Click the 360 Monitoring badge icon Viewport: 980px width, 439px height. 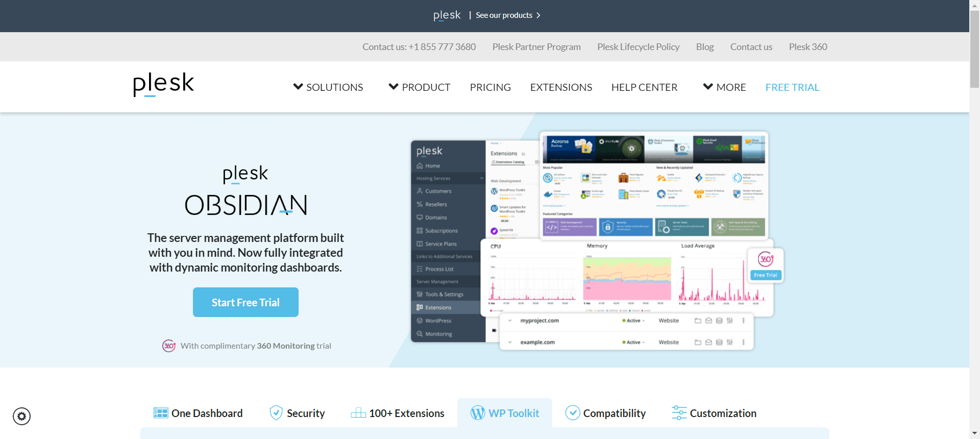[169, 346]
